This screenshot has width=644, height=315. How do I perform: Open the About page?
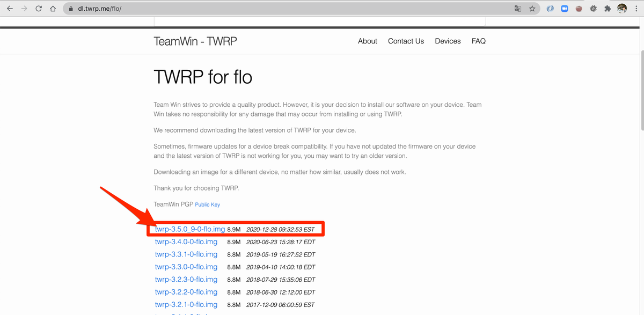tap(368, 41)
